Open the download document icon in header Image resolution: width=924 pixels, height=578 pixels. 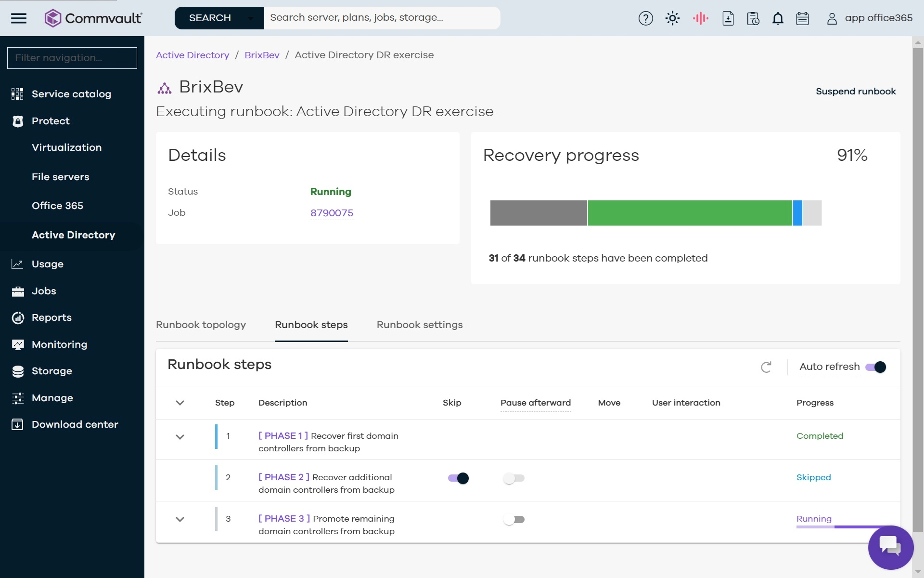coord(728,18)
